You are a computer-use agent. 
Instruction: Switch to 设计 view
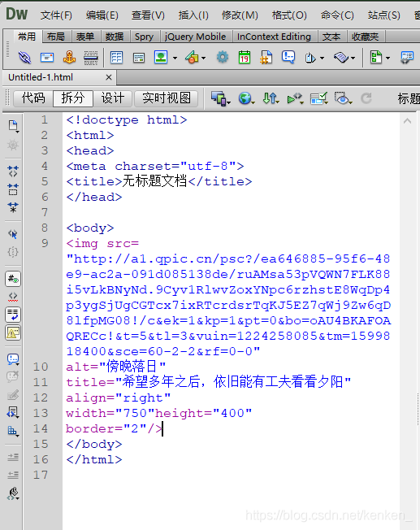113,98
